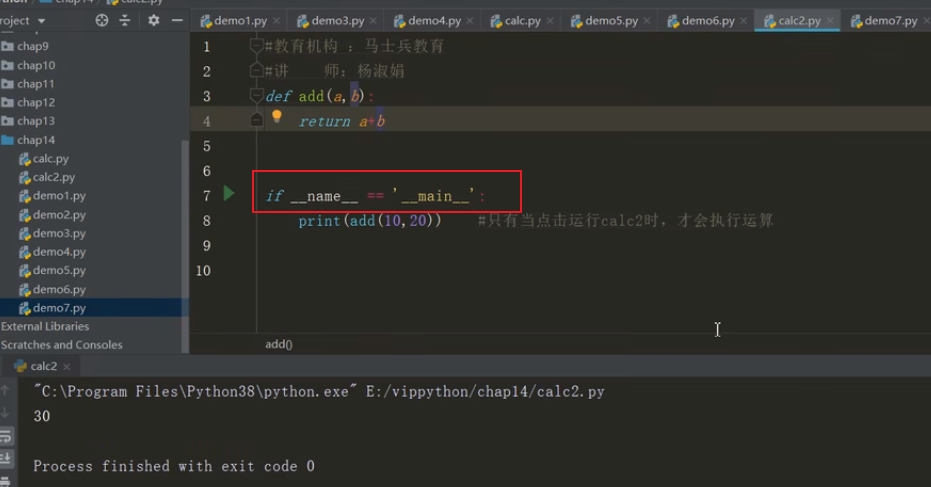The height and width of the screenshot is (487, 931).
Task: Click the yellow intention lightbulb on line 4
Action: pos(277,116)
